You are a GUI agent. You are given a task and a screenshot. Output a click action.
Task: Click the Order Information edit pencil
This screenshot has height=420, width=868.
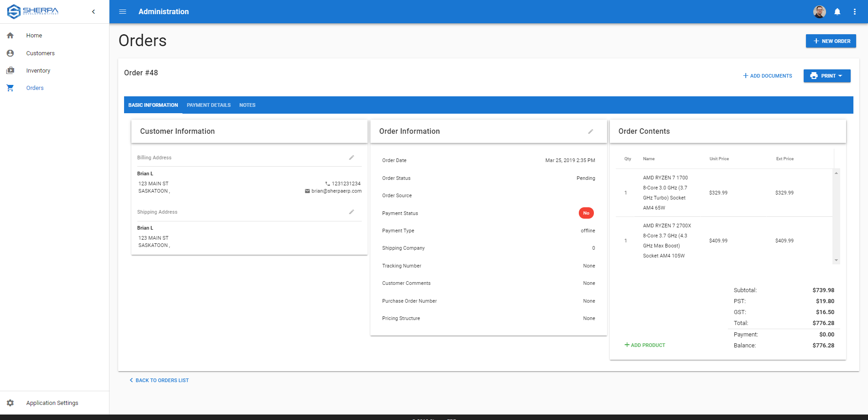[591, 131]
